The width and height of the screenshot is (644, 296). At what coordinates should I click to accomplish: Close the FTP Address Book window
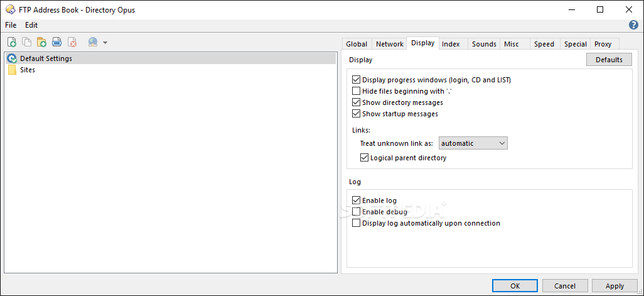[628, 10]
